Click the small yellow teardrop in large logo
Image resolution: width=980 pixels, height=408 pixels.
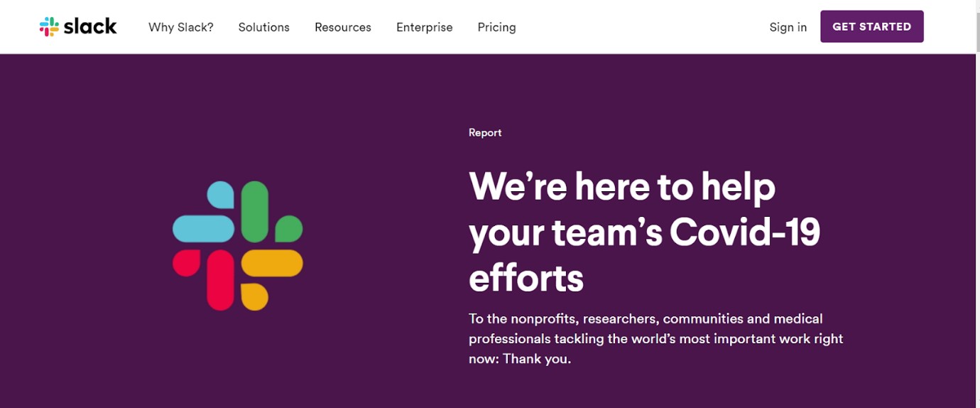(254, 296)
